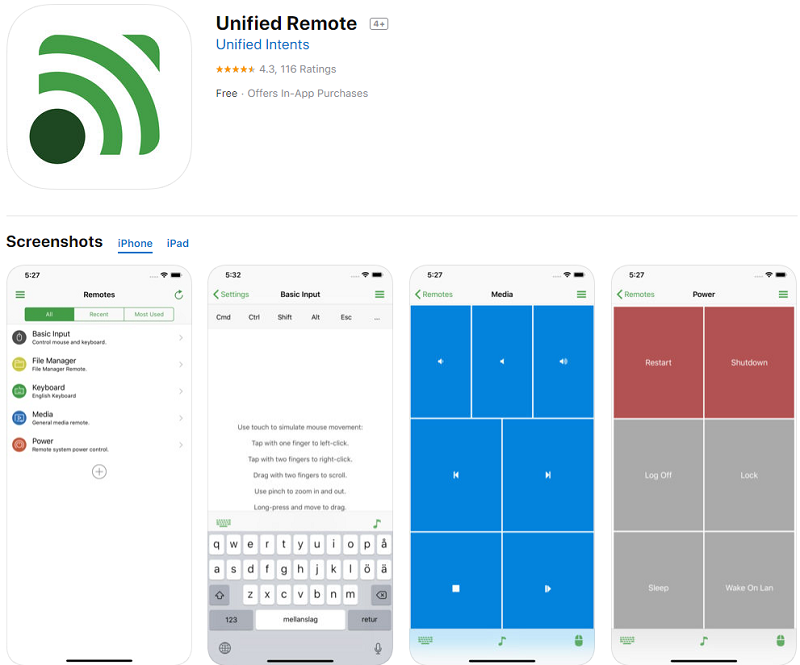Tap keyboard icon at bottom of Power screen
This screenshot has width=800, height=665.
coord(627,640)
